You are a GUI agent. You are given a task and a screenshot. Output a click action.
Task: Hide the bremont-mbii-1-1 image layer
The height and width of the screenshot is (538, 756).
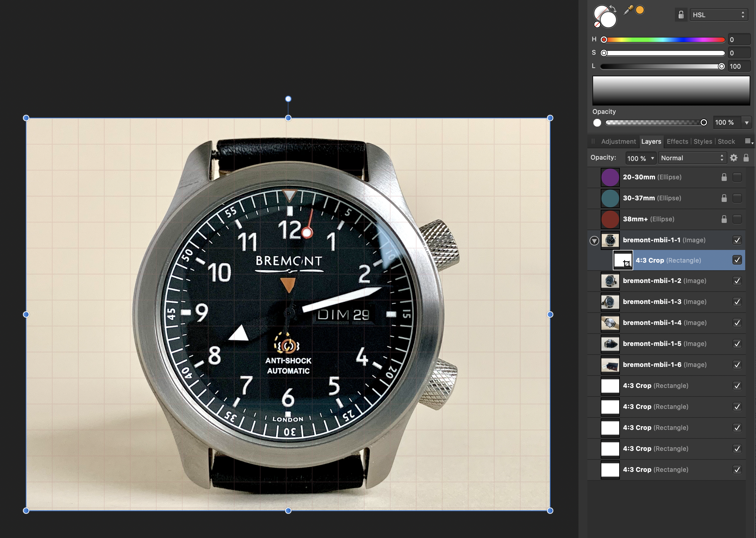[737, 240]
